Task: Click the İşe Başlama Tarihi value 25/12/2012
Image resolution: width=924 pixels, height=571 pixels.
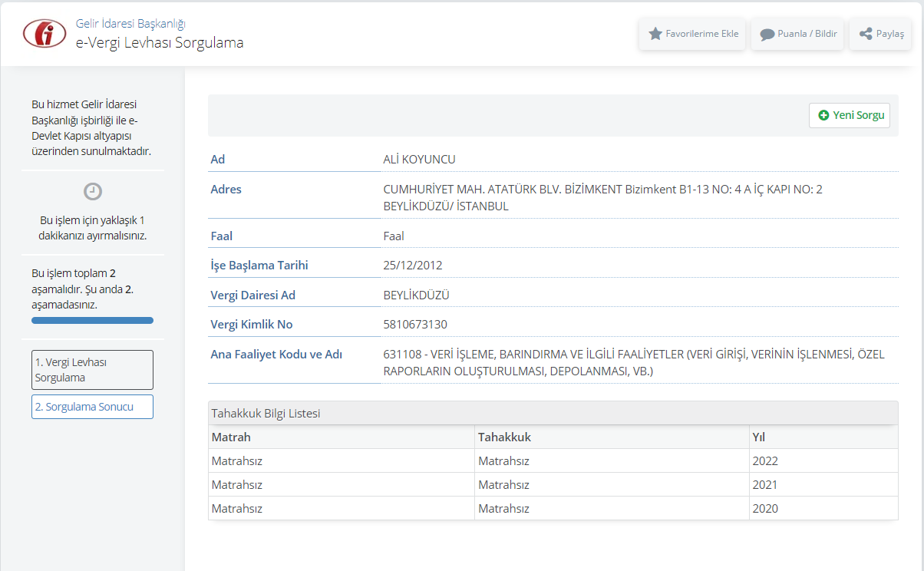Action: (x=413, y=266)
